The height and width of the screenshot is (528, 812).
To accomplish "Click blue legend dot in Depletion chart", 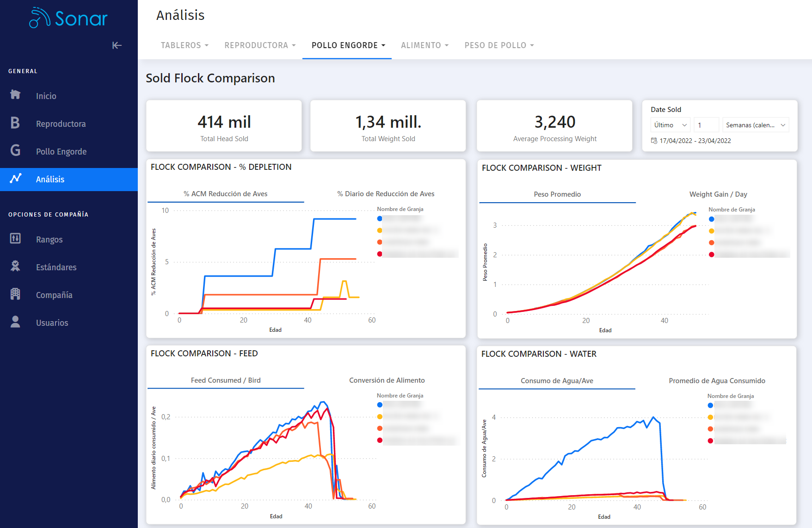I will (380, 218).
